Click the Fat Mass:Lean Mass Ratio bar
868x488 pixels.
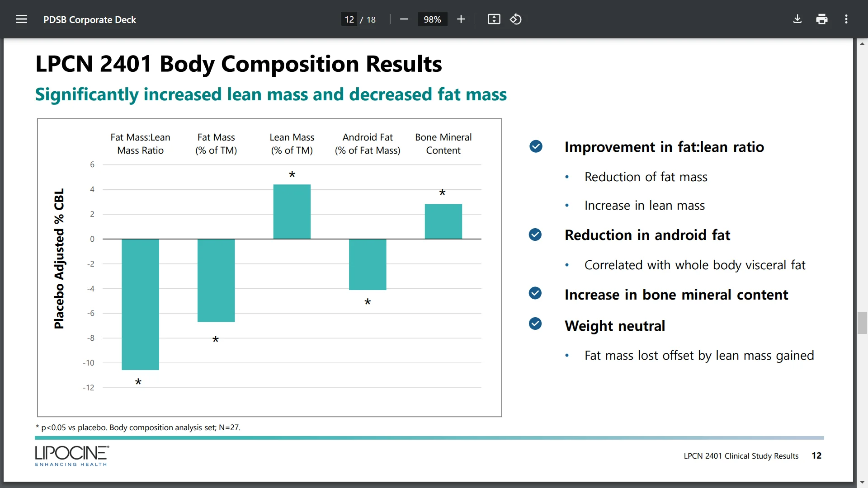140,304
